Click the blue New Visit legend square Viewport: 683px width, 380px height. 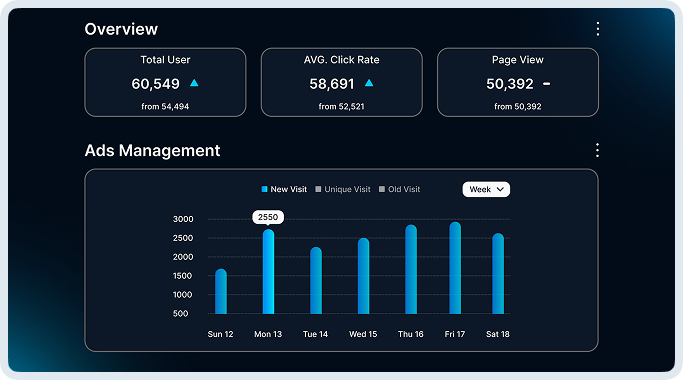tap(264, 189)
